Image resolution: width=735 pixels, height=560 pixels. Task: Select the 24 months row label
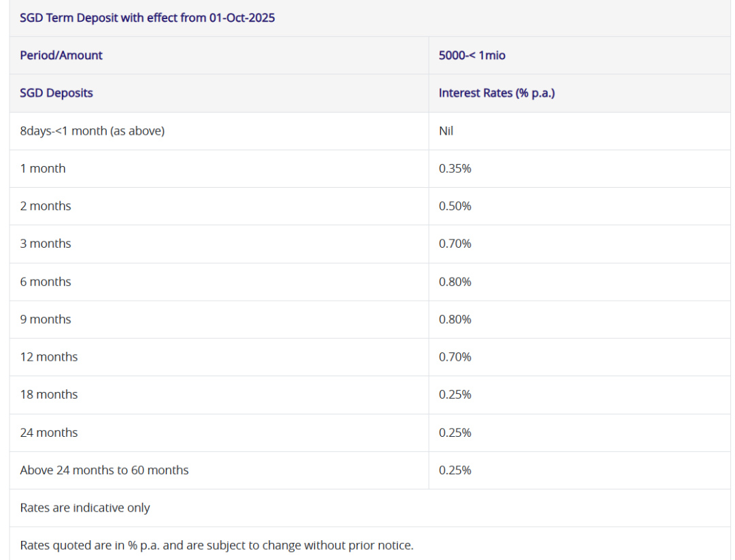coord(49,433)
